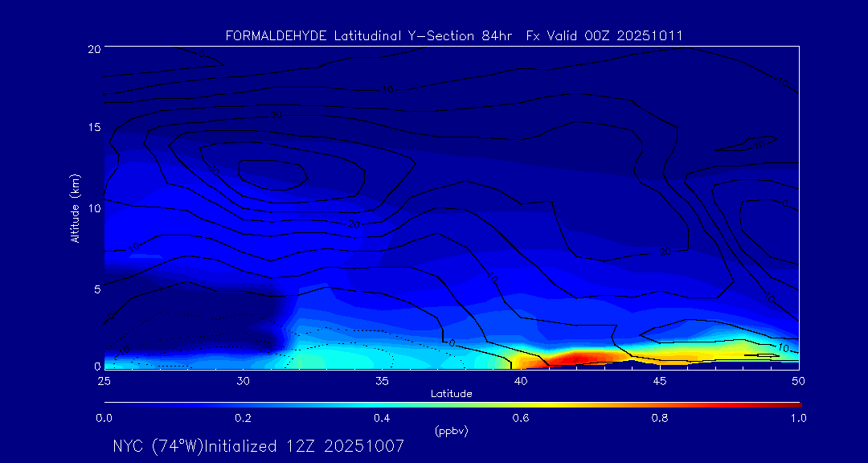Click the 0.2 colorbar tick label

243,418
